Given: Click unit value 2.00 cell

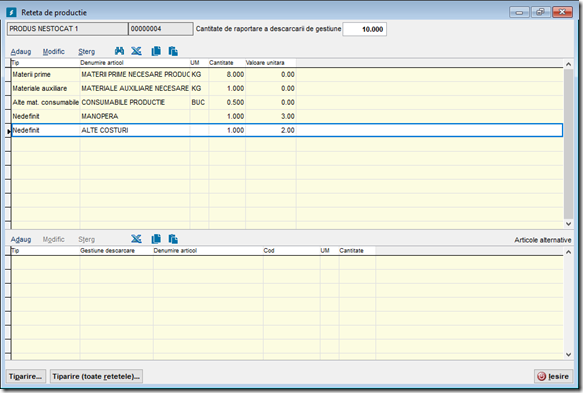Looking at the screenshot, I should pyautogui.click(x=271, y=130).
